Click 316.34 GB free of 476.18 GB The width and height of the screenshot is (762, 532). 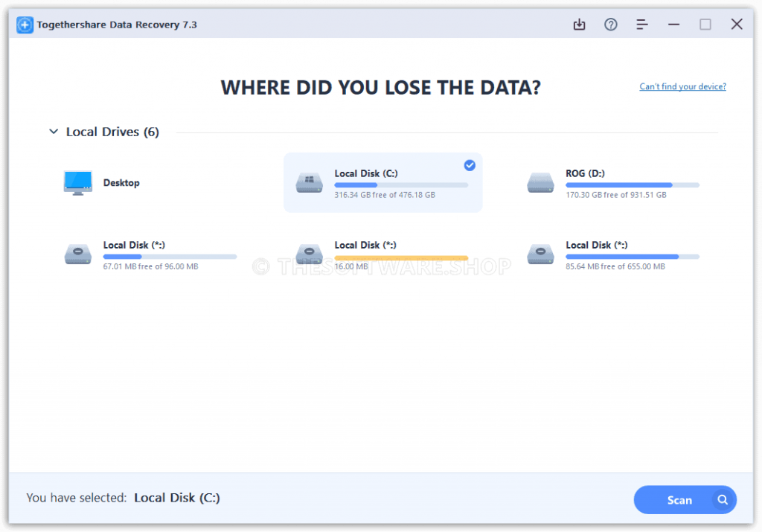(x=385, y=195)
